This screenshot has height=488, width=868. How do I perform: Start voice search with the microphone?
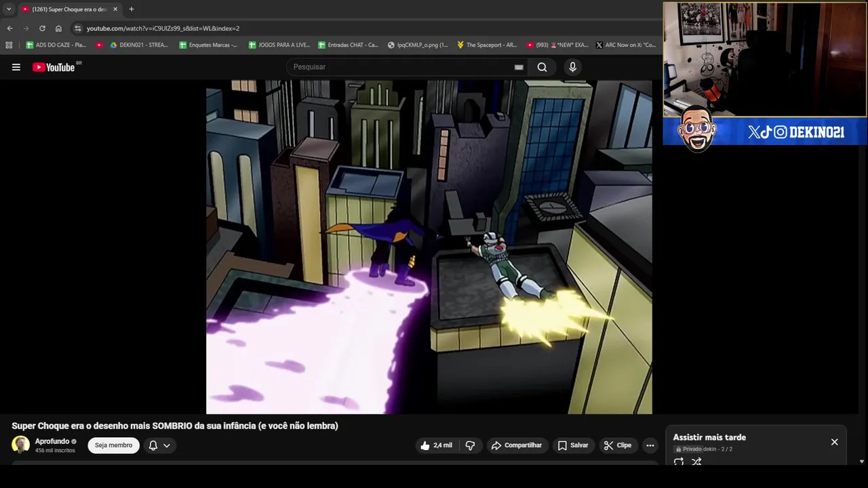[572, 67]
